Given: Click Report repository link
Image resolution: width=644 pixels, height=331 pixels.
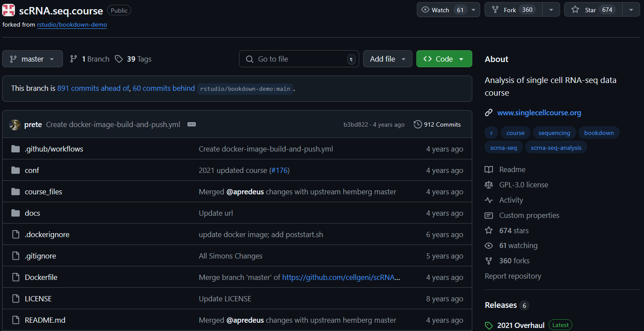Looking at the screenshot, I should click(x=513, y=276).
